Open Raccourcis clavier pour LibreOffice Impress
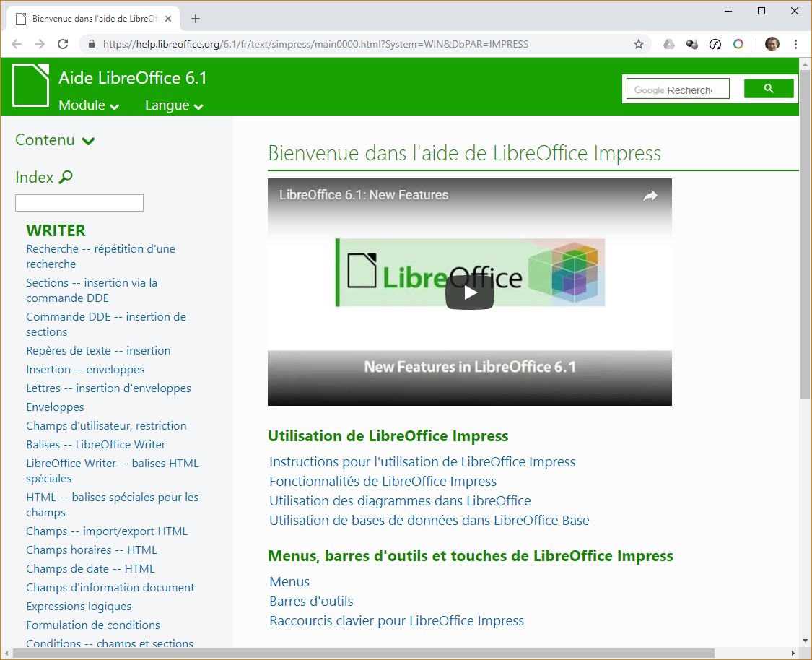Viewport: 812px width, 660px height. (x=397, y=620)
